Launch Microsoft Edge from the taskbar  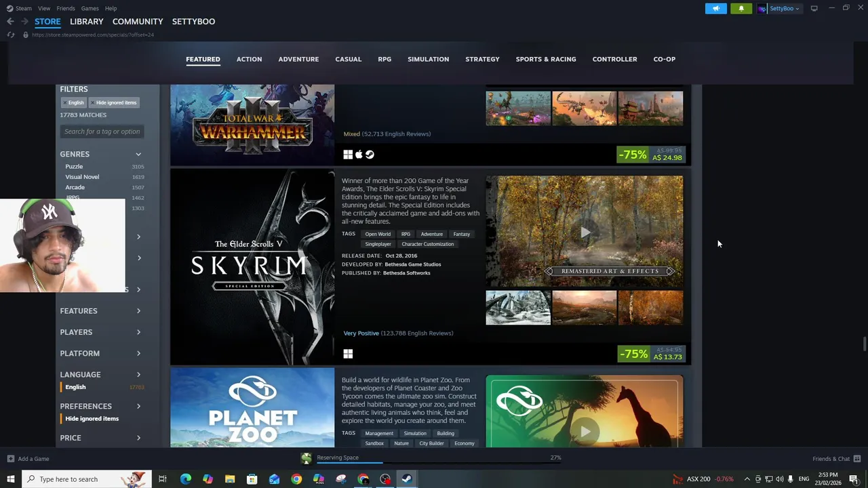point(185,479)
